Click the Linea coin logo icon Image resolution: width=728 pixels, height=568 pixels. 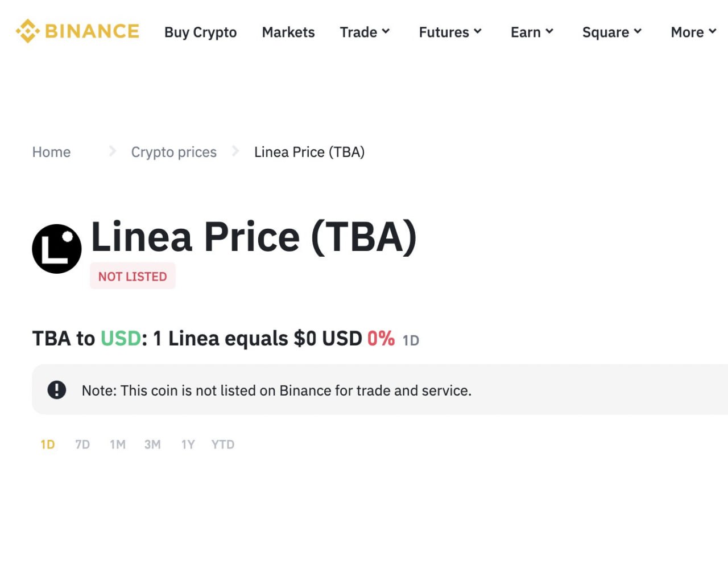click(x=57, y=249)
